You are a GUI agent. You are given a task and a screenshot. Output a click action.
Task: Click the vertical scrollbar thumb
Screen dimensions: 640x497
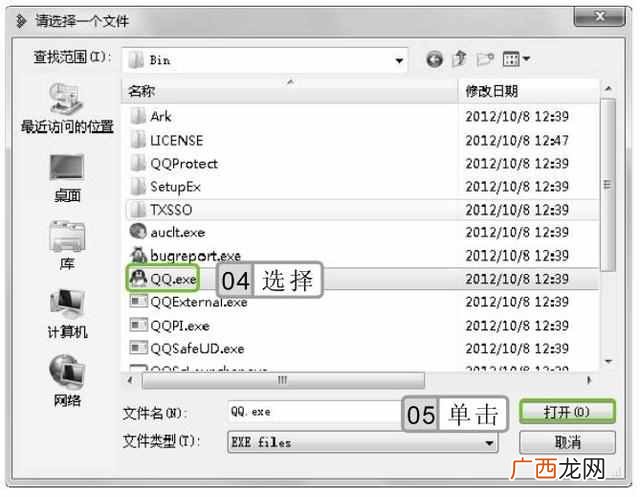[x=608, y=184]
